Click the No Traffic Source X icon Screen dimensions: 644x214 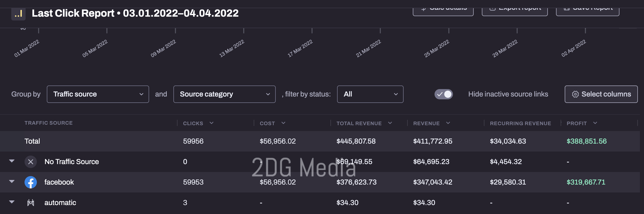tap(31, 162)
